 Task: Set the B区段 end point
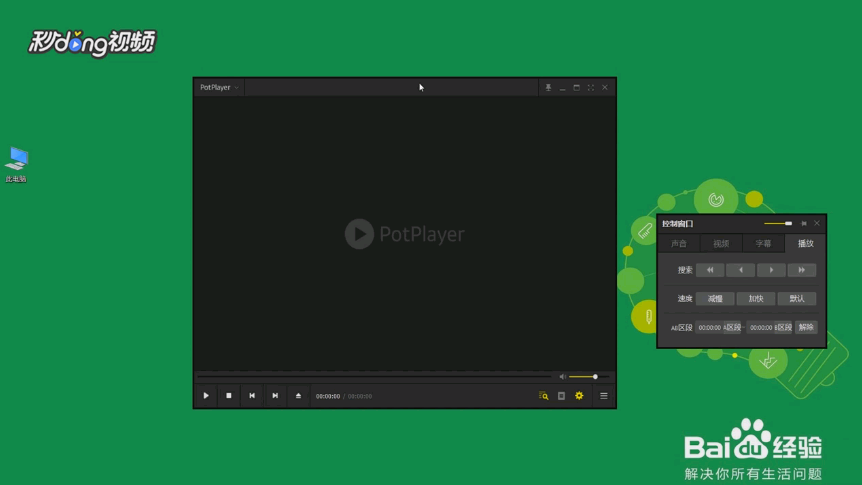[783, 327]
